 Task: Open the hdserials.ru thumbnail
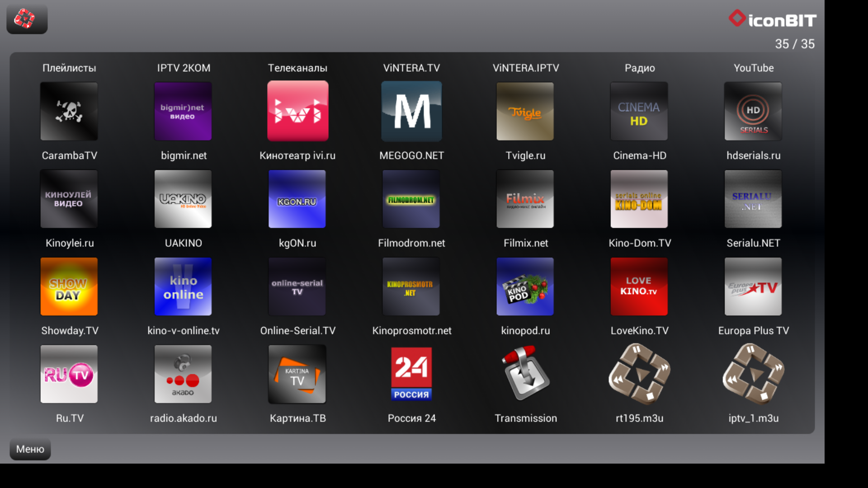(x=753, y=111)
